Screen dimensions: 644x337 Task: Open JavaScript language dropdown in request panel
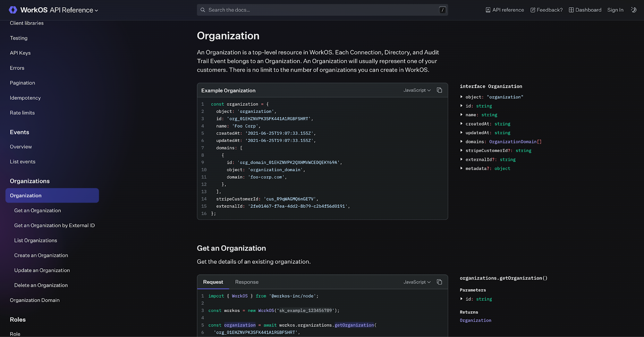[417, 282]
